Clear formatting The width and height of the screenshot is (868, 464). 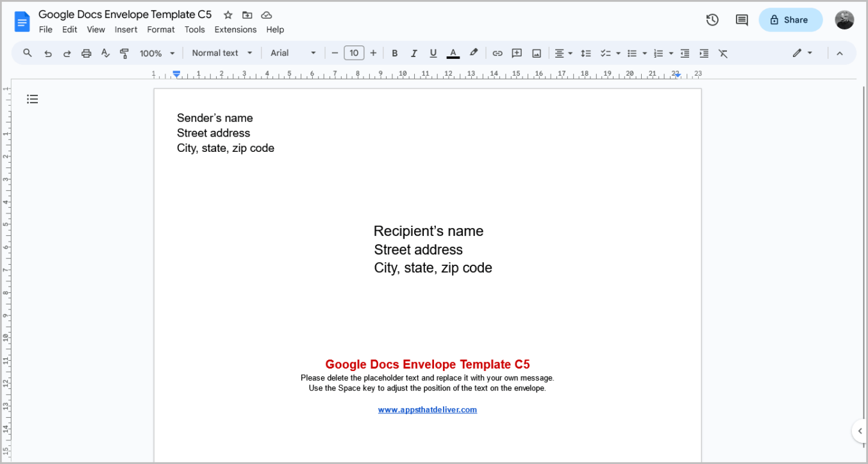coord(723,53)
